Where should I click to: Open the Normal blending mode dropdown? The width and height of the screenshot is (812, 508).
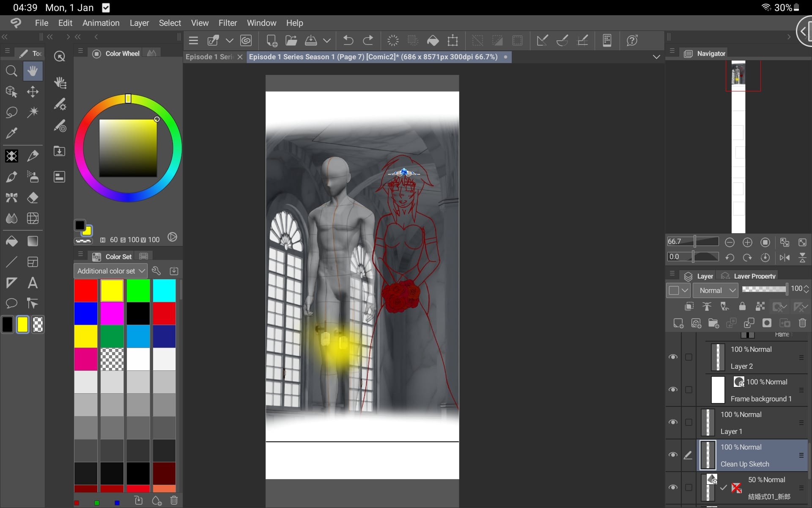716,290
